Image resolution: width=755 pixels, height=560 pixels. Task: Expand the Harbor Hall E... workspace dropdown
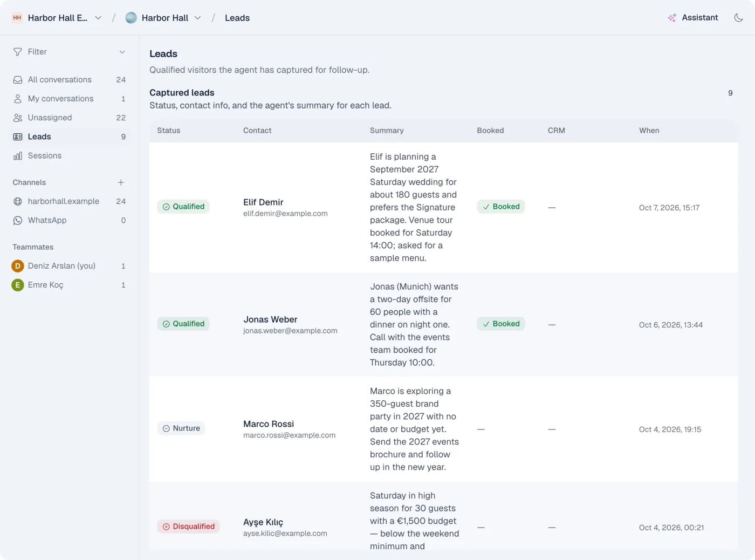pos(98,18)
